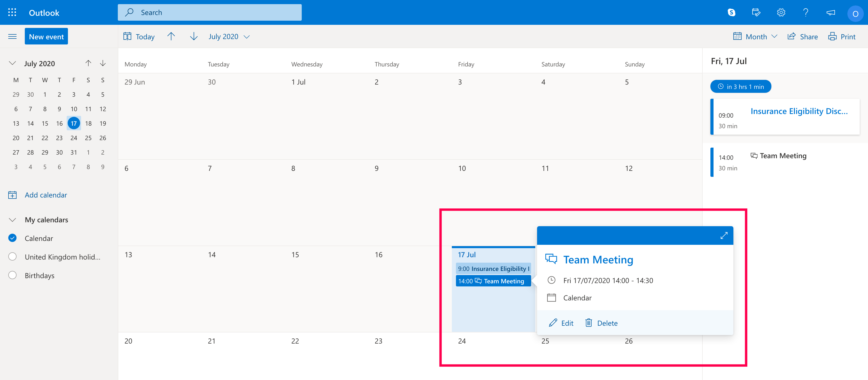The image size is (868, 380).
Task: Collapse the left navigation hamburger menu
Action: (x=12, y=36)
